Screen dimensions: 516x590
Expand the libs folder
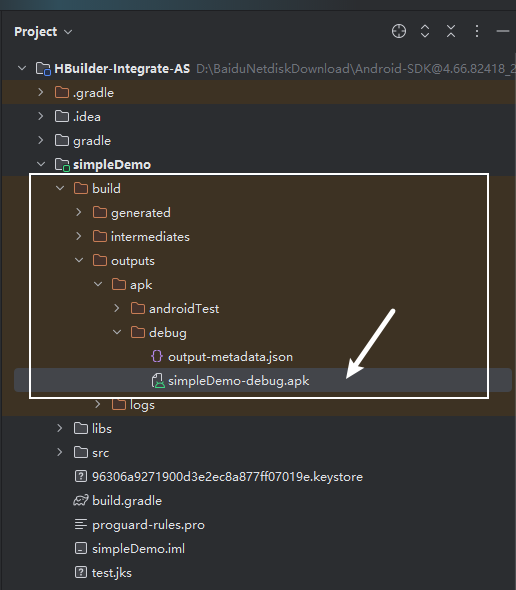(x=59, y=428)
